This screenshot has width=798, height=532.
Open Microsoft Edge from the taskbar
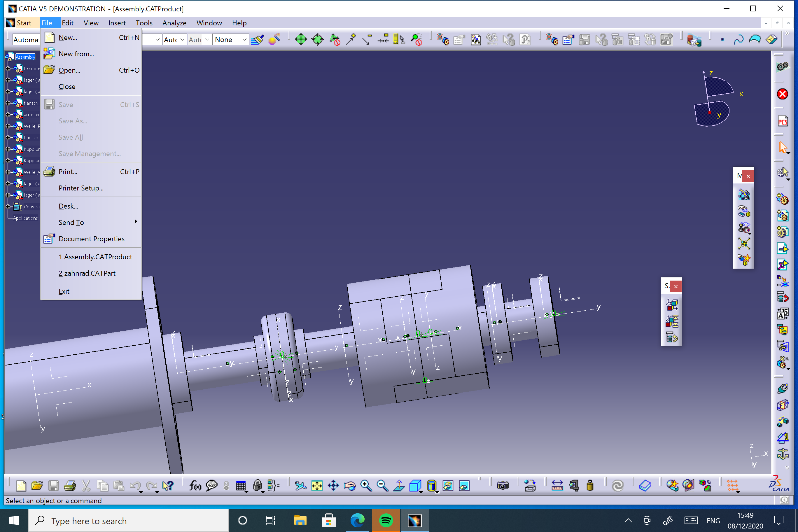click(x=357, y=520)
